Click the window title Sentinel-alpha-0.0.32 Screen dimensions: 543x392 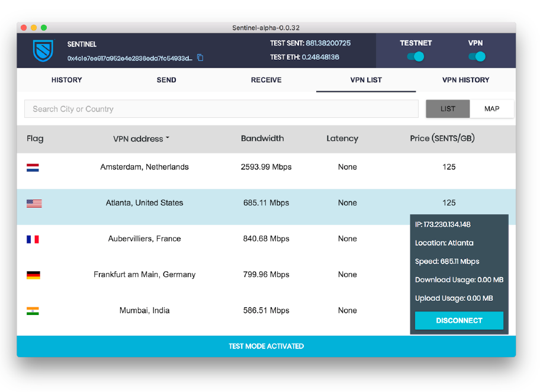[x=266, y=28]
